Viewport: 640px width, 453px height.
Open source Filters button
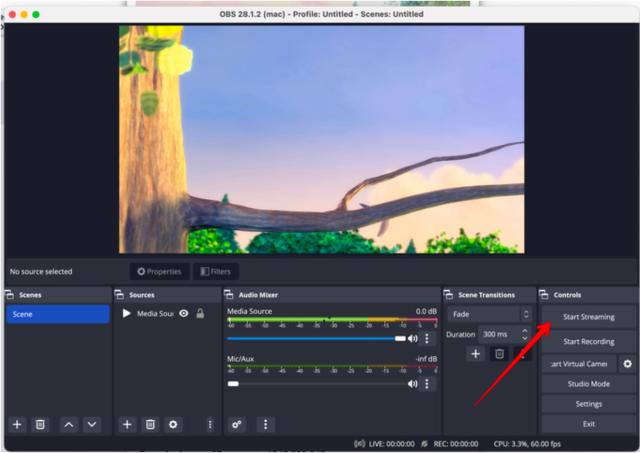coord(216,271)
